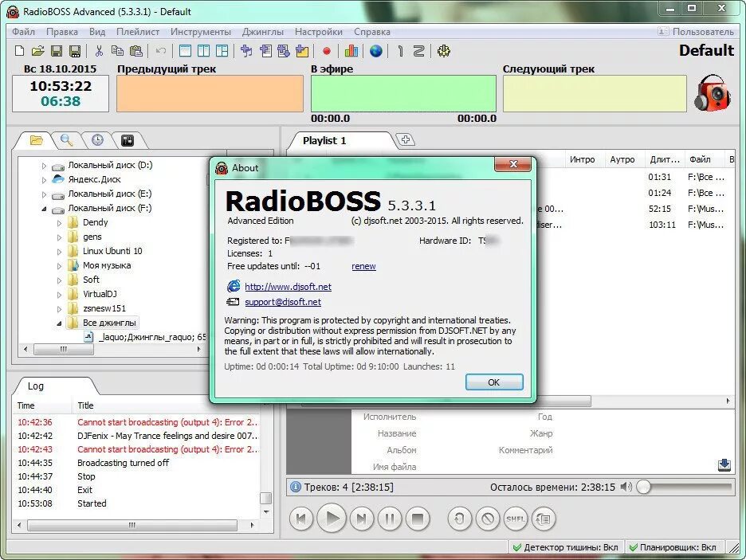Select the single-pane layout icon
Viewport: 746px width, 560px height.
click(185, 51)
